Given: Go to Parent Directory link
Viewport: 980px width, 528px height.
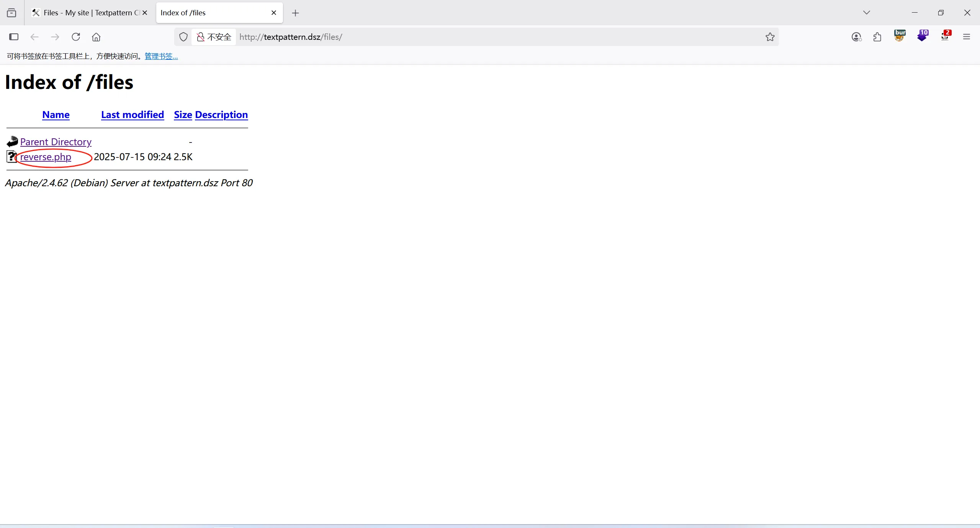Looking at the screenshot, I should 56,142.
